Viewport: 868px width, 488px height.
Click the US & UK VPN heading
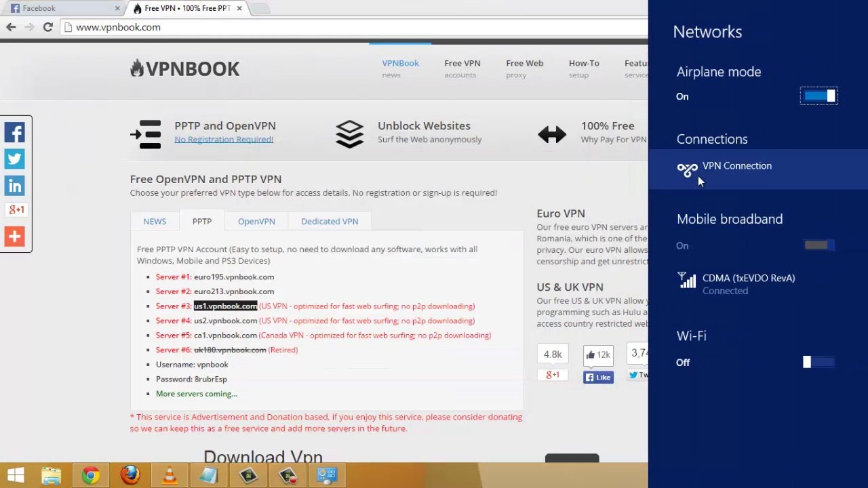click(x=570, y=287)
